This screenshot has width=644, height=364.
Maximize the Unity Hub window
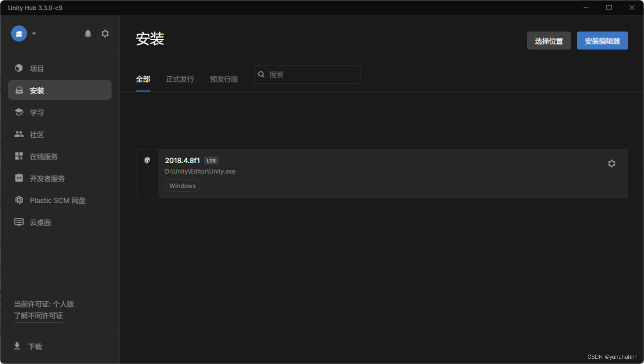click(x=609, y=8)
